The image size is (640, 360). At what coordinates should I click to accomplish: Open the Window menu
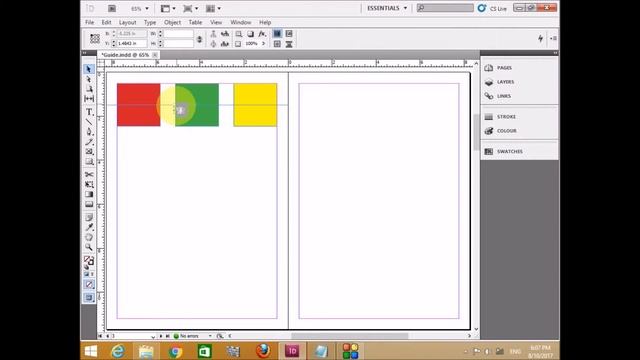point(240,22)
